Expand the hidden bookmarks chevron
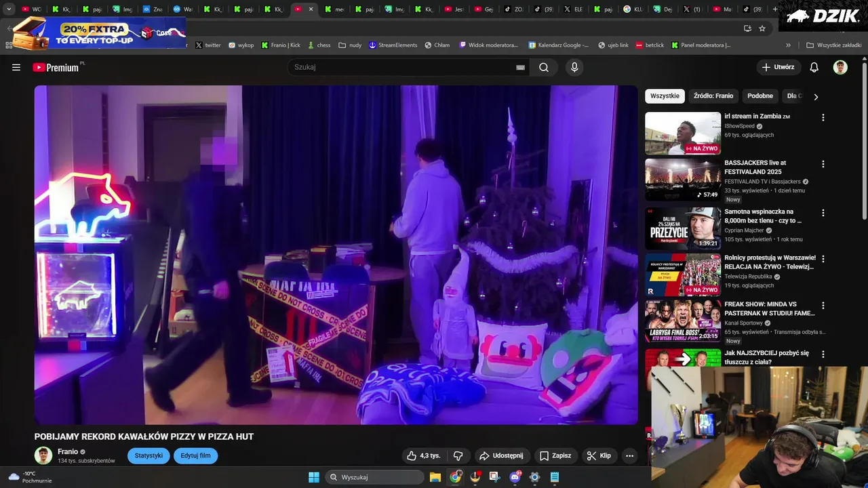 tap(788, 45)
